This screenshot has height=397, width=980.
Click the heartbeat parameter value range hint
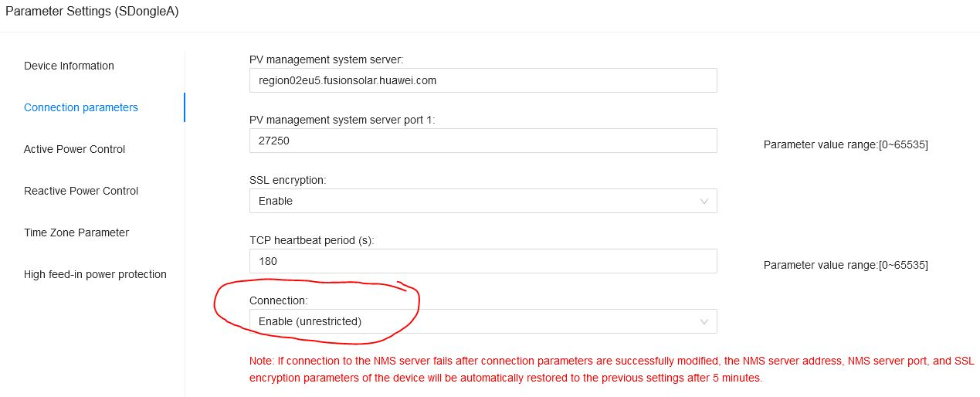846,265
